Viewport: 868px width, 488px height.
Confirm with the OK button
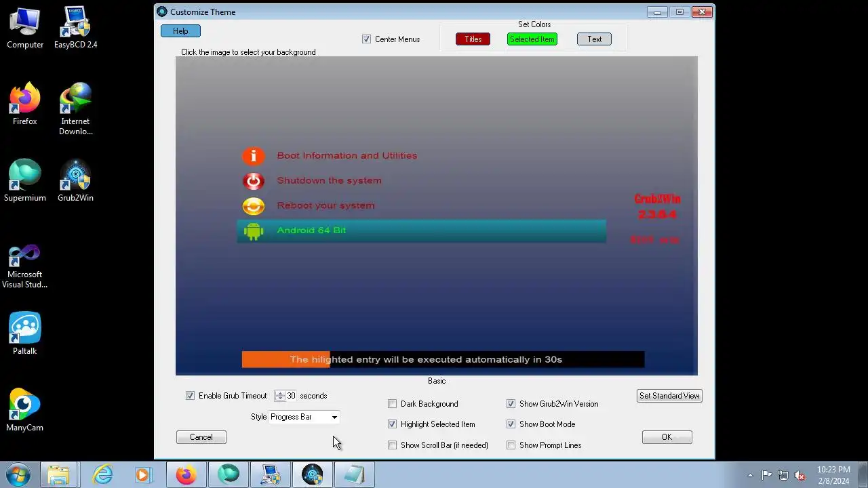coord(667,437)
